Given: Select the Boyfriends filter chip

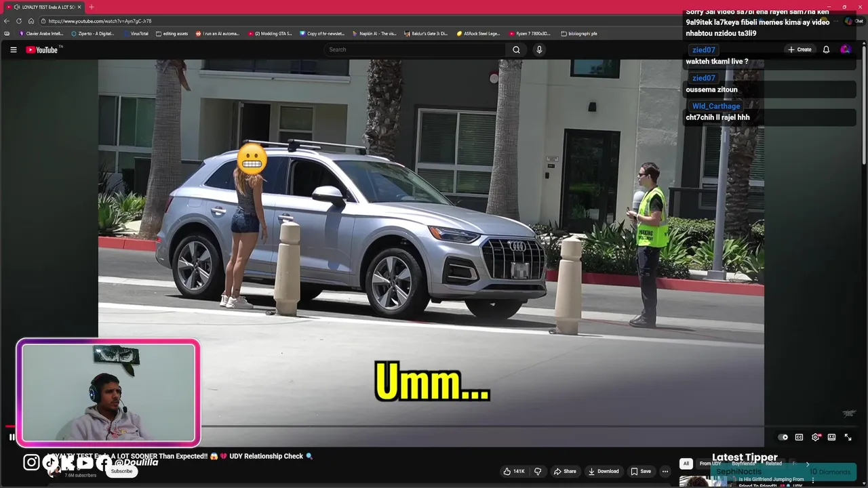Looking at the screenshot, I should tap(743, 464).
